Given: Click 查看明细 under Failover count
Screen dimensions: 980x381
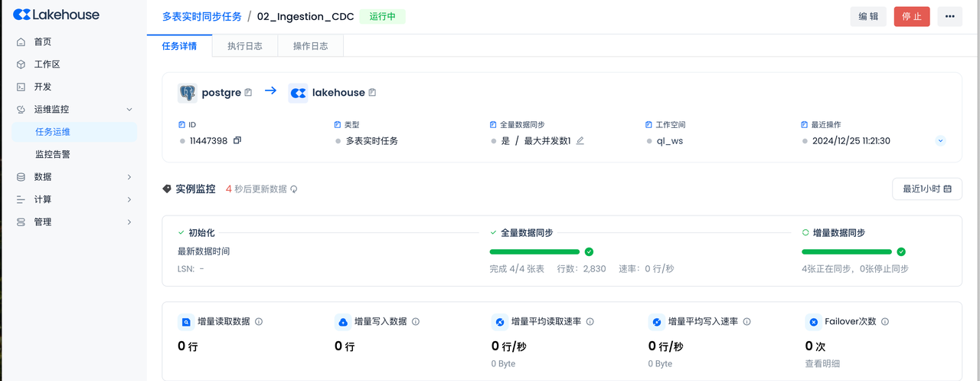Looking at the screenshot, I should [x=822, y=363].
